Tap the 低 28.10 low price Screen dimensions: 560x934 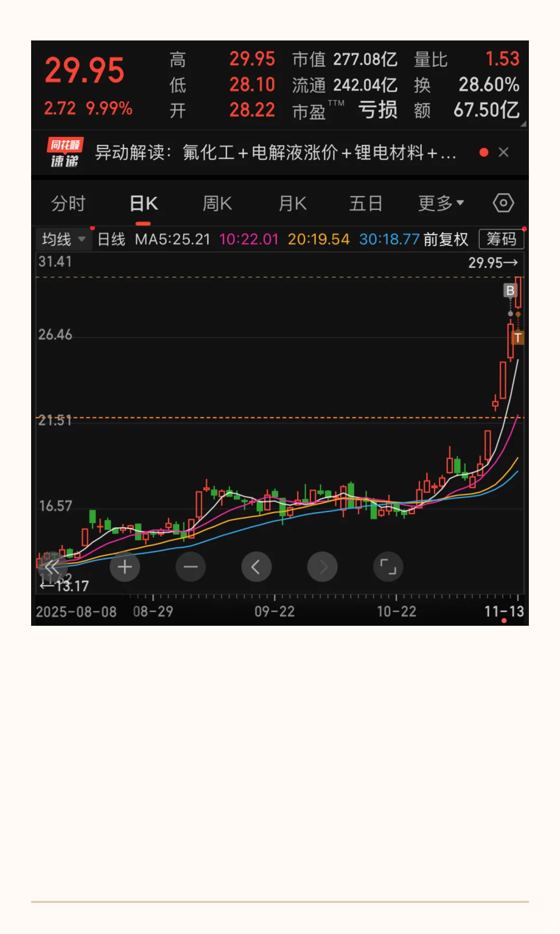coord(222,85)
